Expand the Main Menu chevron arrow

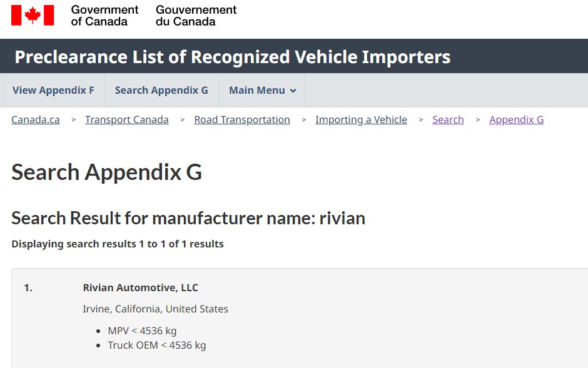coord(293,91)
